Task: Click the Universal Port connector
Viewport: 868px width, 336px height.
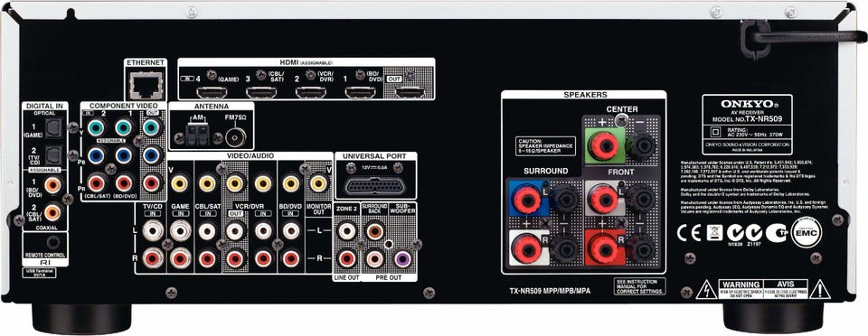Action: (374, 186)
